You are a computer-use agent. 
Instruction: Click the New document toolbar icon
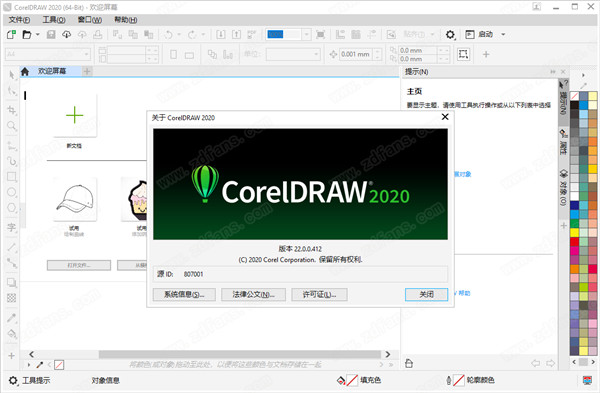coord(11,35)
